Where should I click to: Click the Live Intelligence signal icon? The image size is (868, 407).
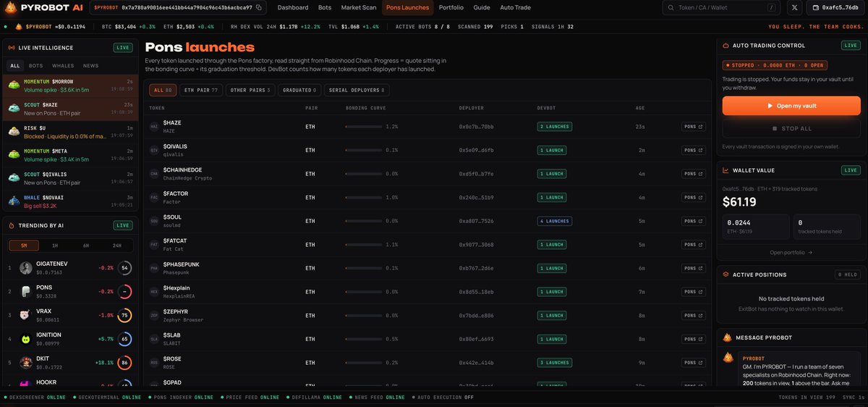coord(12,48)
